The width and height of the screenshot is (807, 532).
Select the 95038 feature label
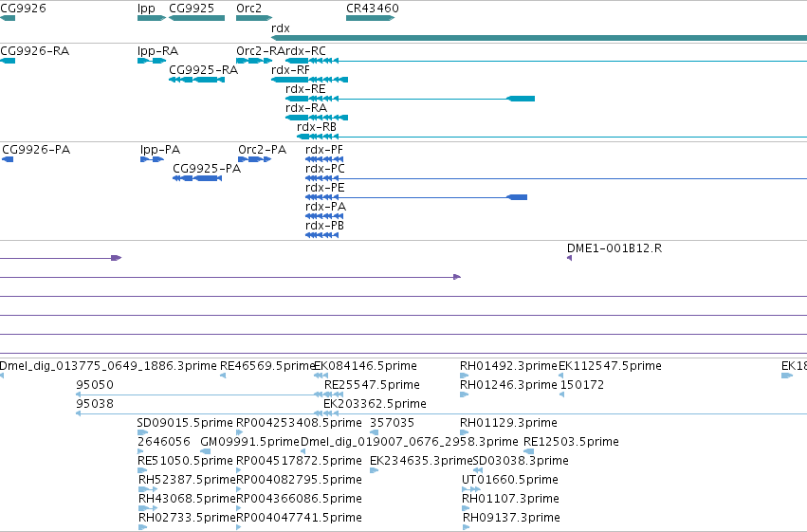coord(95,404)
